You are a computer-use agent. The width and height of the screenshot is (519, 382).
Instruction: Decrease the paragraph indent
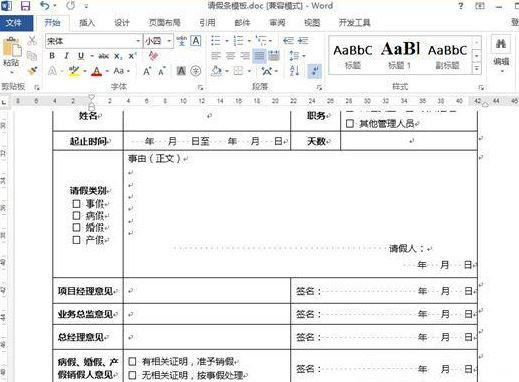288,41
